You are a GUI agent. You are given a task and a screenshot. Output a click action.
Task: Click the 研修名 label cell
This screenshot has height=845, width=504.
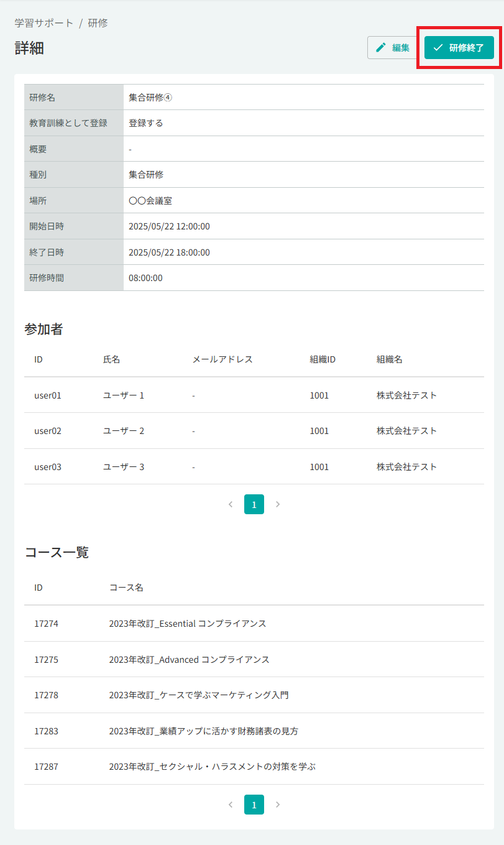[74, 98]
